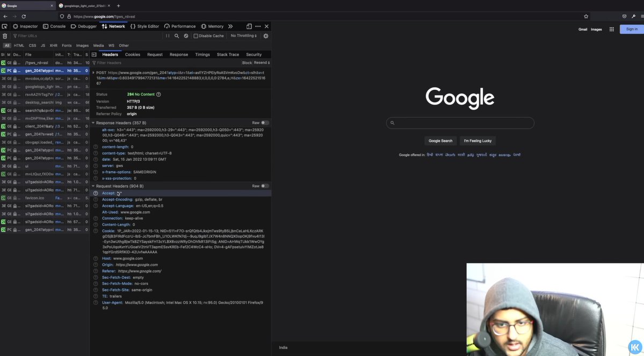The height and width of the screenshot is (356, 644).
Task: Click I'm Feeling Lucky button
Action: pyautogui.click(x=477, y=141)
